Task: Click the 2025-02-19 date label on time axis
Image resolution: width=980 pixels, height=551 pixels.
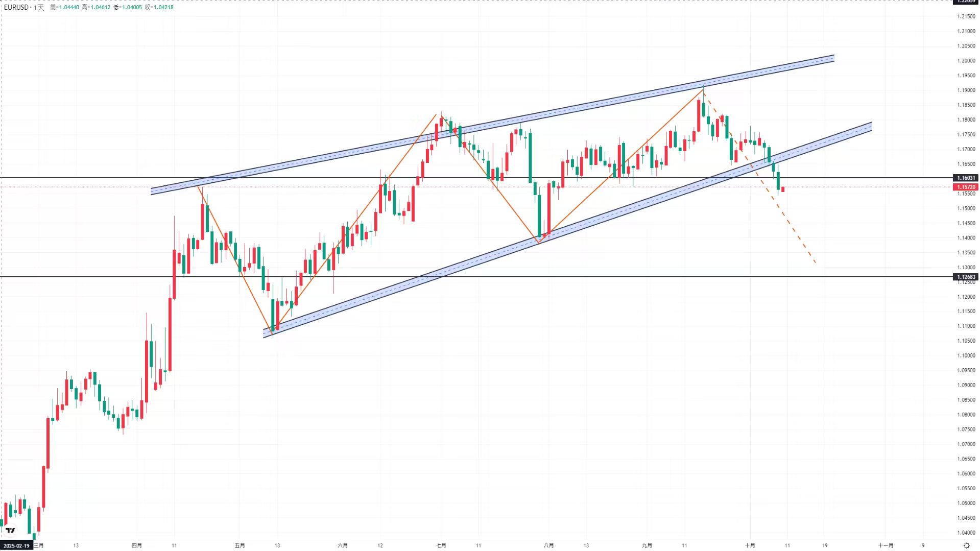Action: point(17,546)
